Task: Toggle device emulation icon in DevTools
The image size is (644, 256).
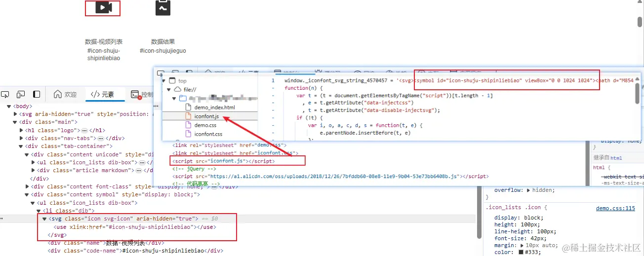Action: point(21,94)
